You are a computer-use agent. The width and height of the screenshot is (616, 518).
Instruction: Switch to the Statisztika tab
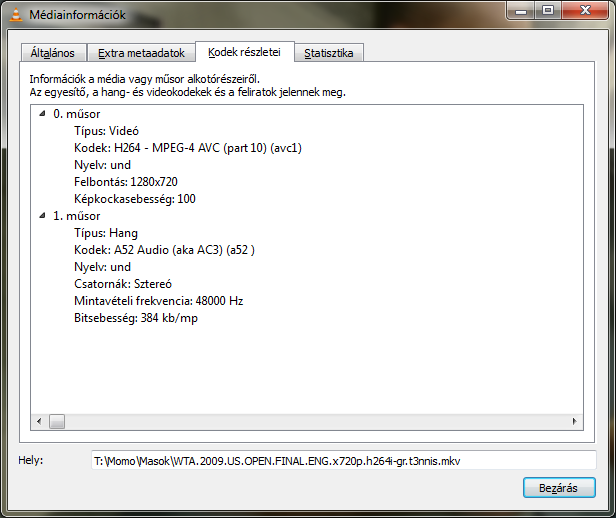329,53
